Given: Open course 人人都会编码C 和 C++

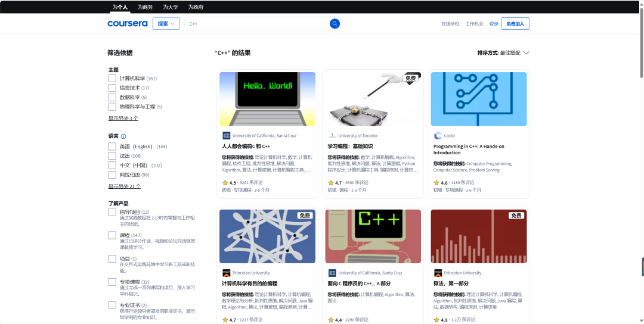Looking at the screenshot, I should (246, 147).
